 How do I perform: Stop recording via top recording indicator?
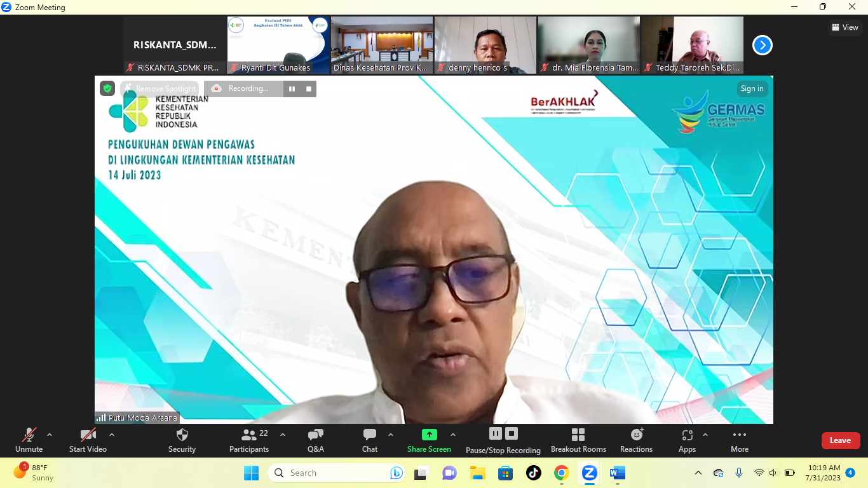(309, 89)
